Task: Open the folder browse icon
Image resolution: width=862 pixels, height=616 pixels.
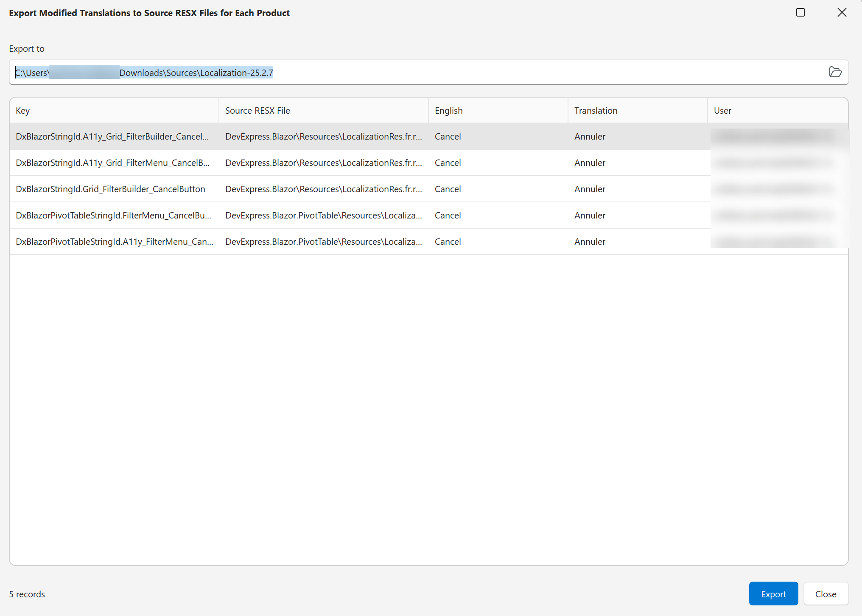Action: tap(835, 72)
